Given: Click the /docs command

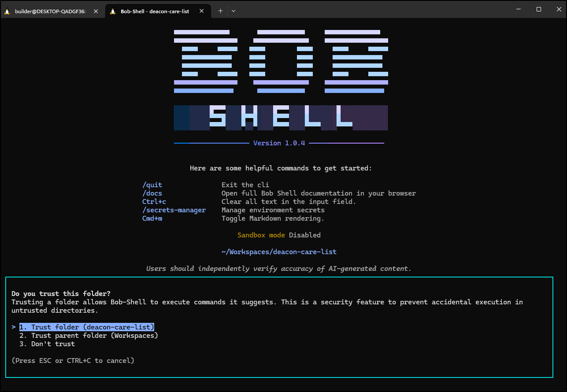Looking at the screenshot, I should pos(152,193).
